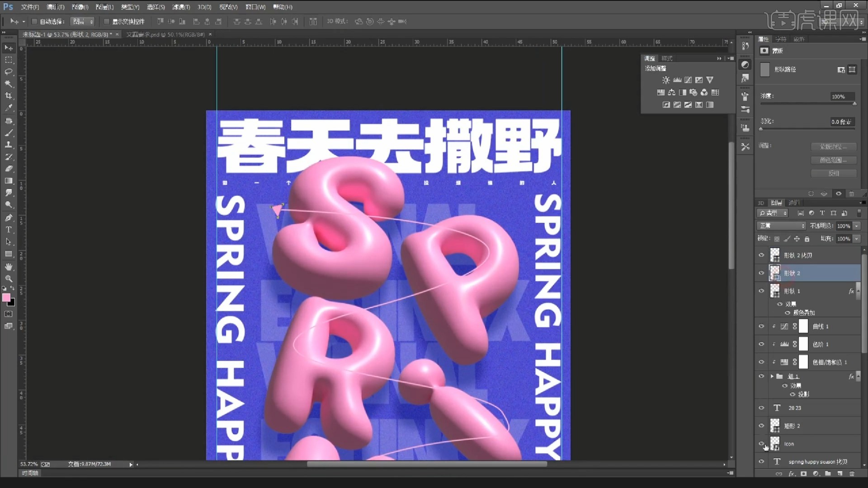
Task: Click the 颜色范围 button in Properties
Action: click(834, 160)
